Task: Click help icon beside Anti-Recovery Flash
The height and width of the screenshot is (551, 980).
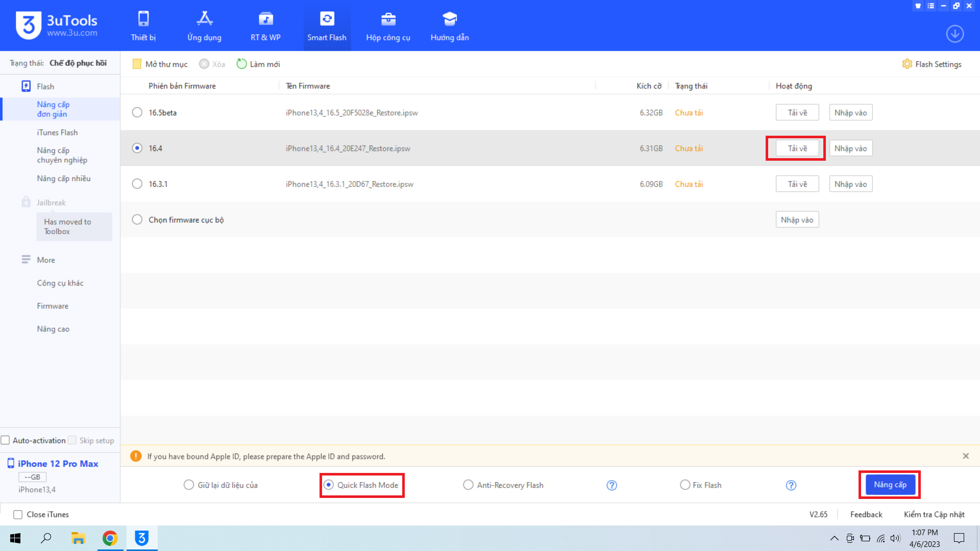Action: click(x=611, y=485)
